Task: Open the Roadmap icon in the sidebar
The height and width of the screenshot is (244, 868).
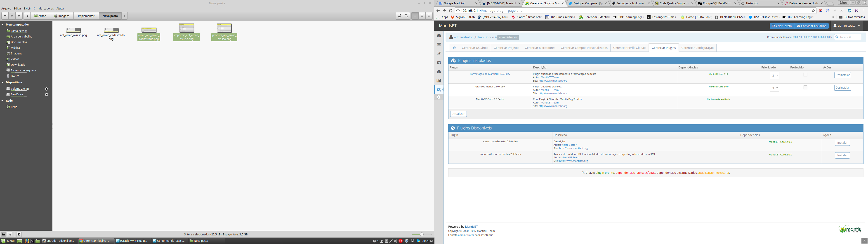Action: click(x=439, y=71)
